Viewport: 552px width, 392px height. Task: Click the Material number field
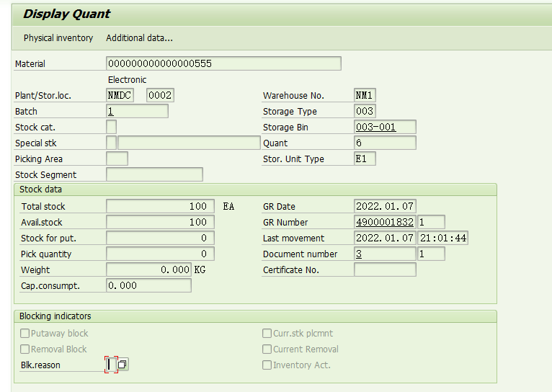pyautogui.click(x=223, y=63)
